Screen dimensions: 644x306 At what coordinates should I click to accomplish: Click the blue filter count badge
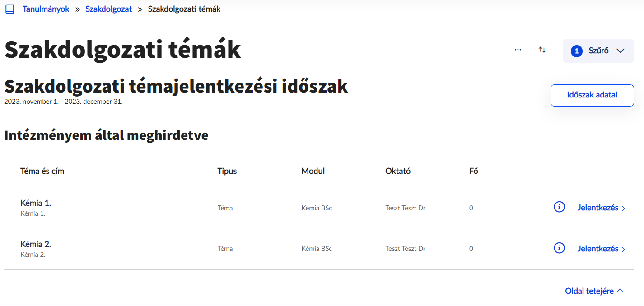577,51
